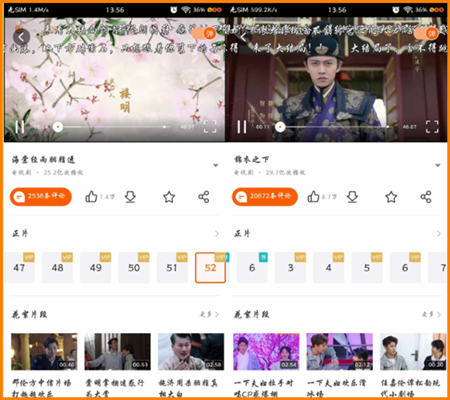Screen dimensions: 450x400
Task: Select episode 49 on the left screen
Action: click(96, 268)
